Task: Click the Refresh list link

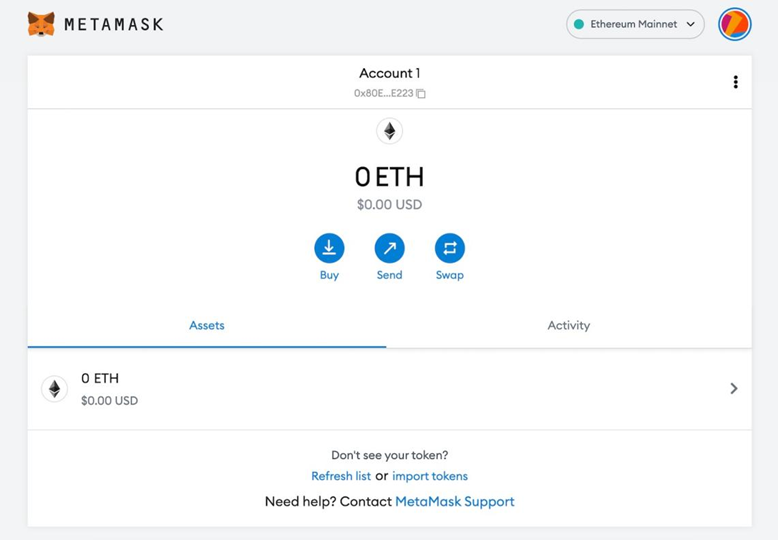Action: (341, 476)
